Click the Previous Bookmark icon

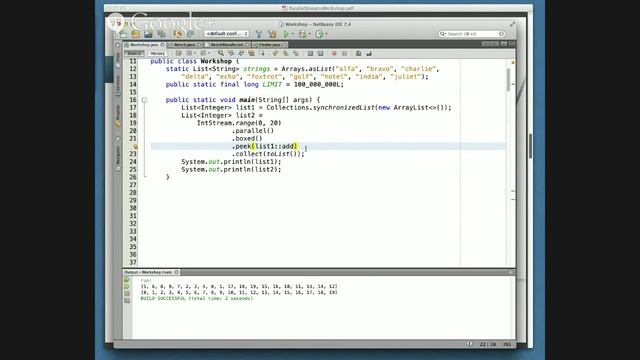pos(275,53)
